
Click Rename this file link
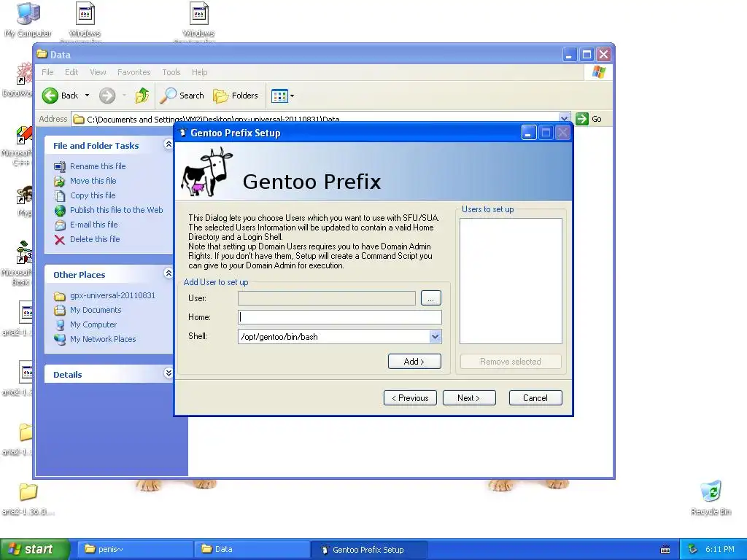point(98,166)
